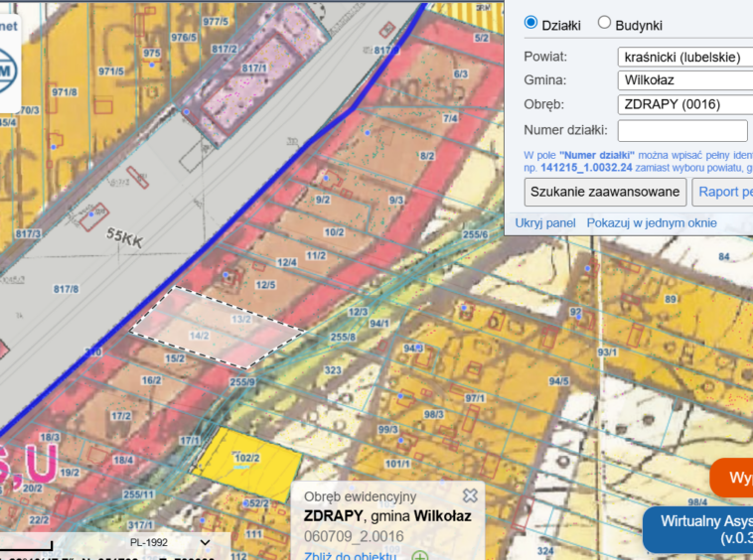This screenshot has width=753, height=560.
Task: Click the Zbliż do obiektu link
Action: pos(351,556)
